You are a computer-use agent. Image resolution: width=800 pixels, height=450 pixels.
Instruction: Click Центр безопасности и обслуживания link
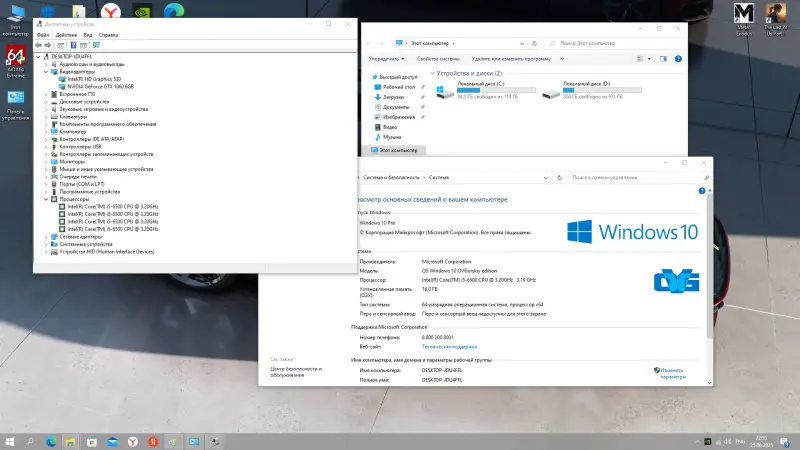pos(296,372)
